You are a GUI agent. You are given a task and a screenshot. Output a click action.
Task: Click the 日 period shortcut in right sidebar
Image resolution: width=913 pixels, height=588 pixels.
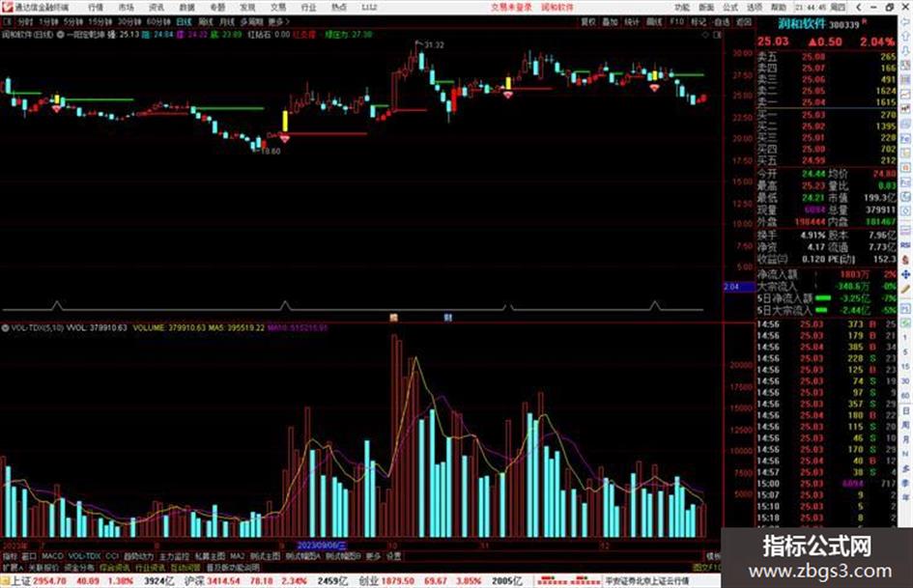pyautogui.click(x=905, y=411)
